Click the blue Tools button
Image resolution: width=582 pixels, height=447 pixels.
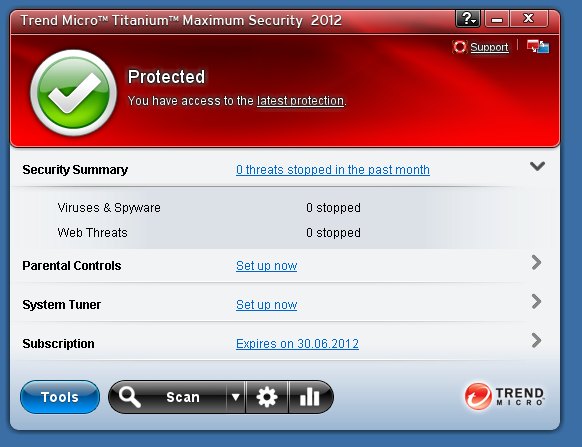pyautogui.click(x=60, y=397)
